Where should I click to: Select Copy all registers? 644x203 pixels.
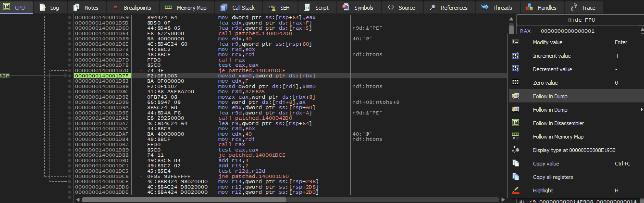(x=576, y=177)
